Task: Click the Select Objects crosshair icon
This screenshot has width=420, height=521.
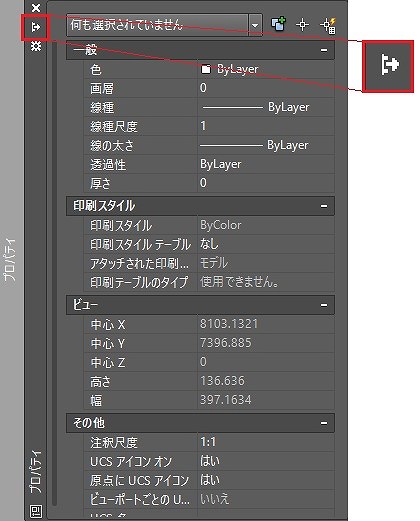Action: tap(302, 25)
